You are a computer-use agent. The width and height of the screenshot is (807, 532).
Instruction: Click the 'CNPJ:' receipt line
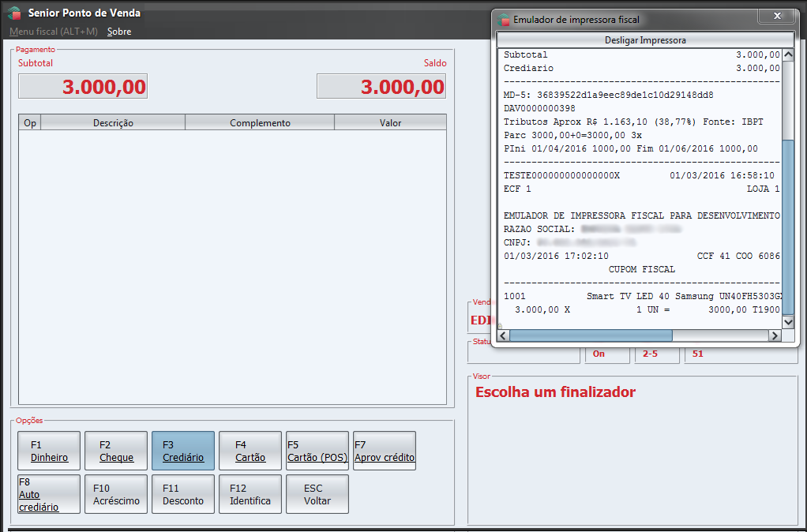(570, 242)
